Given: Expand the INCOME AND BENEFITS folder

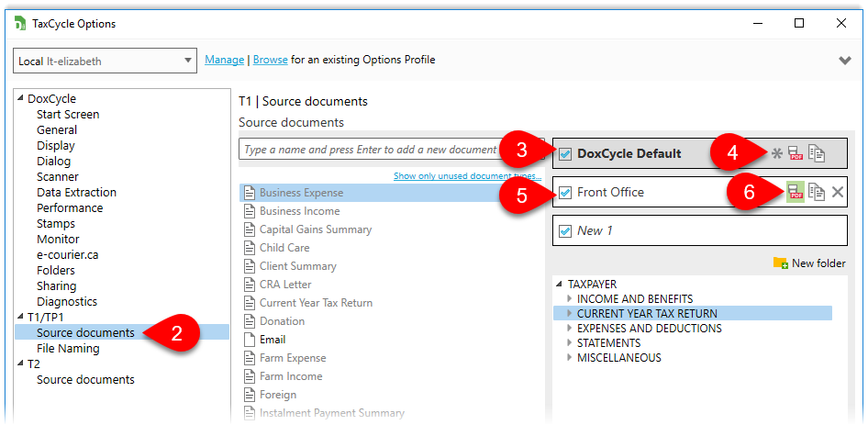Looking at the screenshot, I should 570,298.
